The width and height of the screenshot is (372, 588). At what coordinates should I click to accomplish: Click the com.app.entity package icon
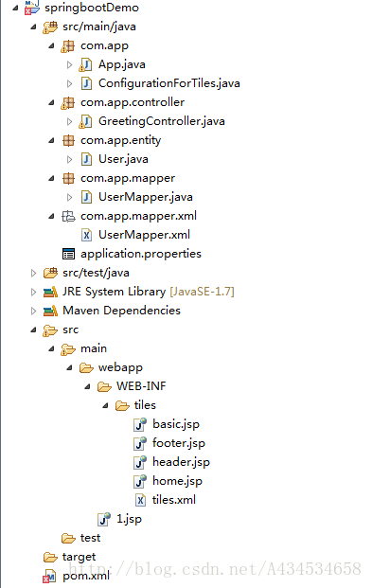point(68,141)
